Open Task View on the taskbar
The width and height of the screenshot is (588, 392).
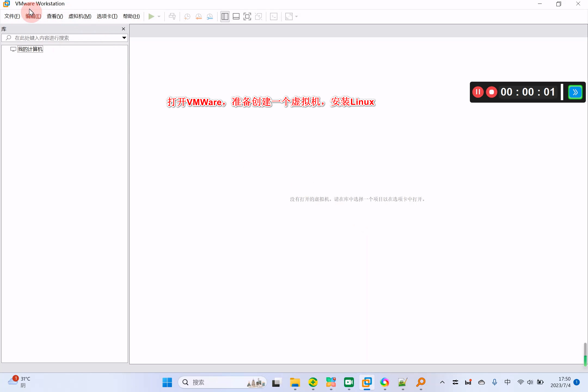click(x=276, y=382)
